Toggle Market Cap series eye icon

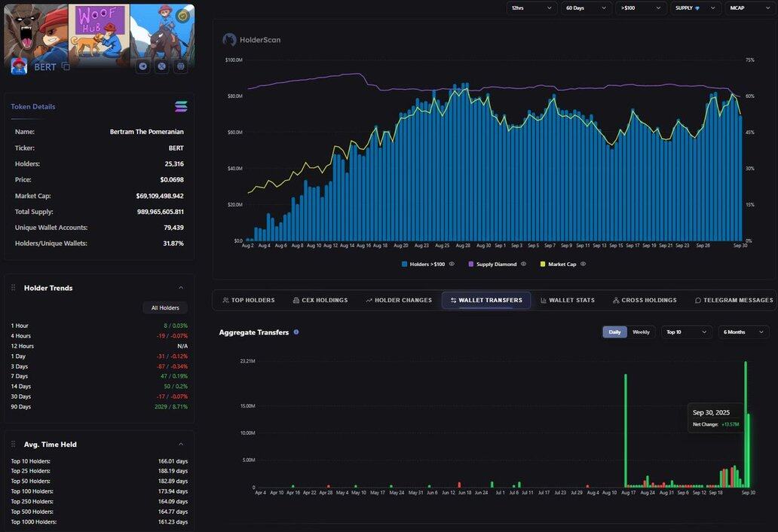[583, 264]
